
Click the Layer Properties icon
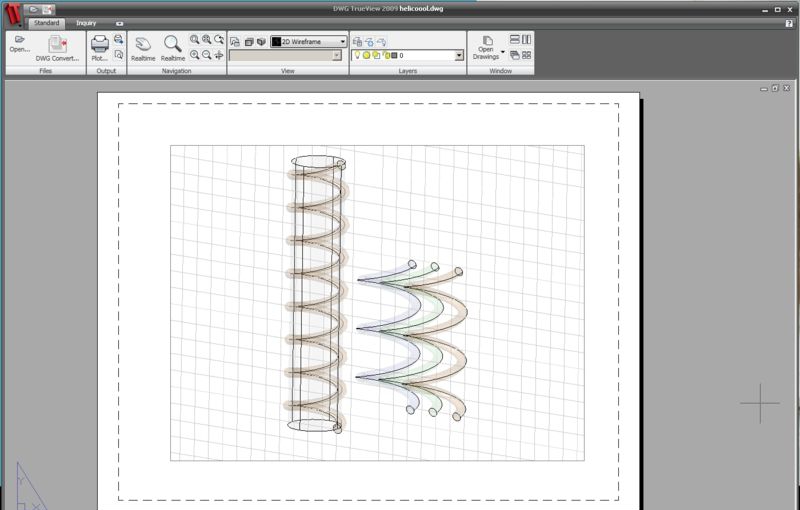point(357,42)
